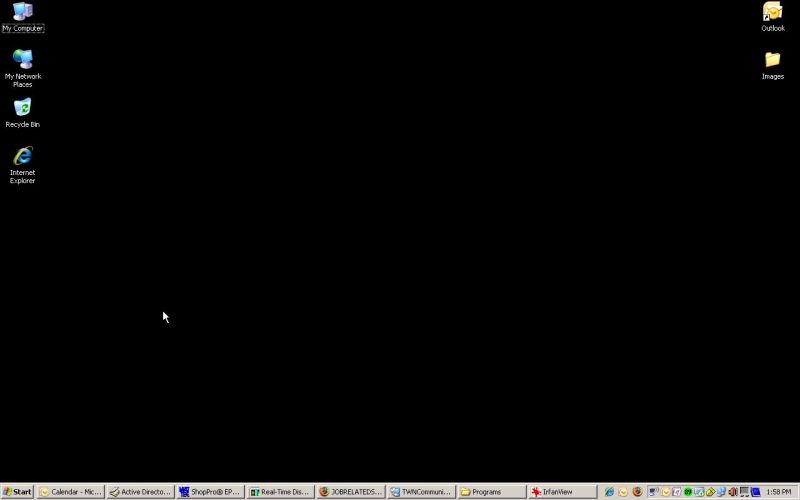Select the My Network Places icon
800x500 pixels.
pos(22,68)
